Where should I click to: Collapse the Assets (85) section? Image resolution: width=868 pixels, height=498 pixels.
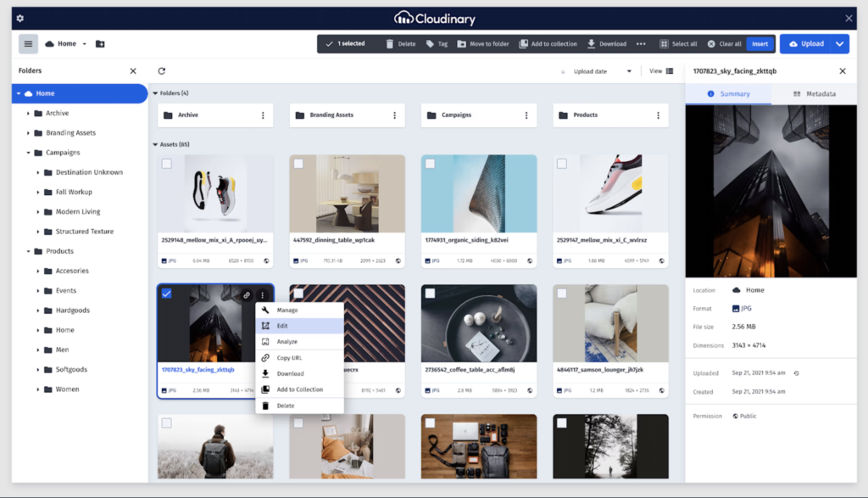pyautogui.click(x=156, y=144)
